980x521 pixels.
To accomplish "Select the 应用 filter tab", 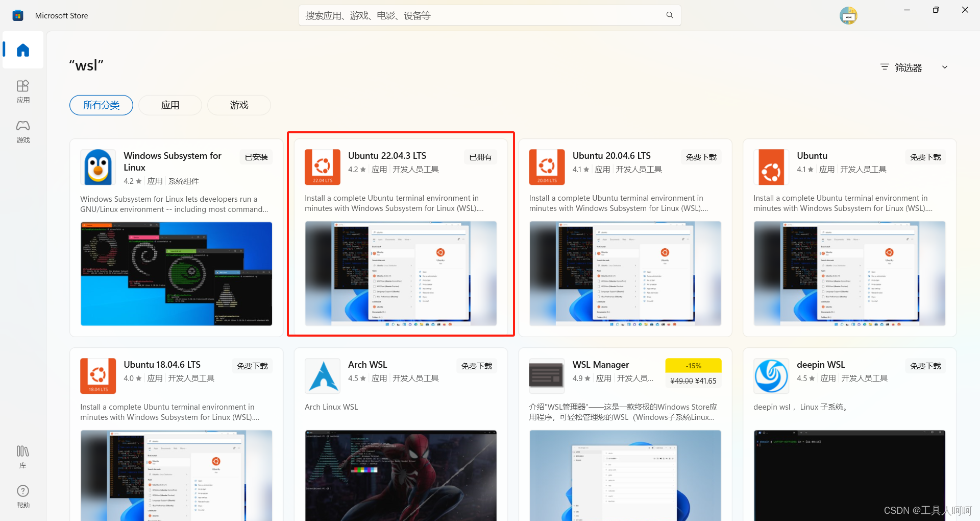I will tap(170, 105).
